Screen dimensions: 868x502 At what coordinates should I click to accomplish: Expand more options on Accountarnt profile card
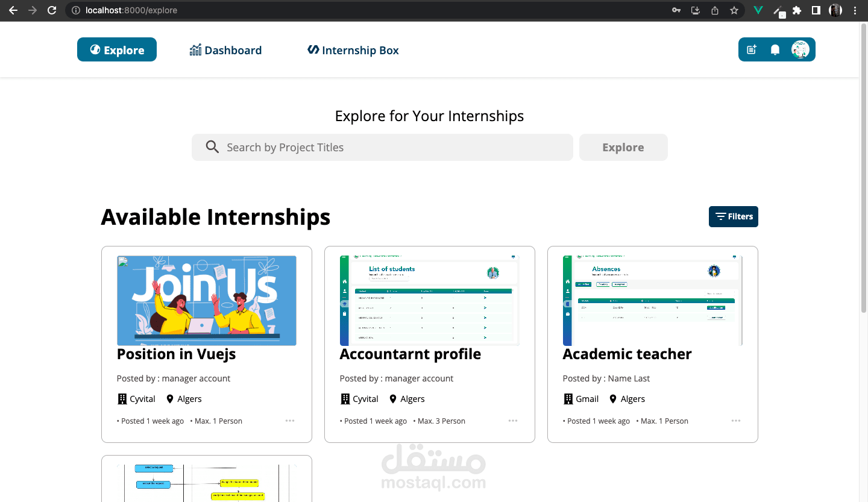click(513, 421)
